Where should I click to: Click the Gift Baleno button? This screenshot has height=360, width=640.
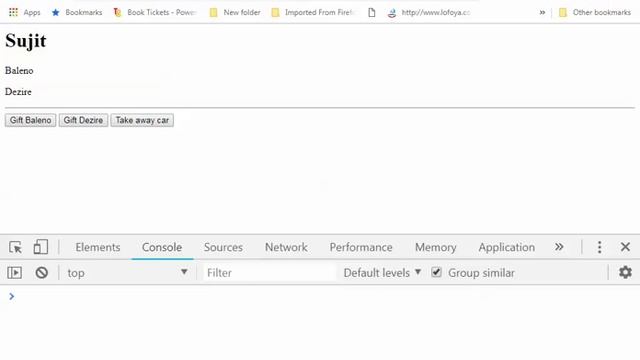coord(31,120)
